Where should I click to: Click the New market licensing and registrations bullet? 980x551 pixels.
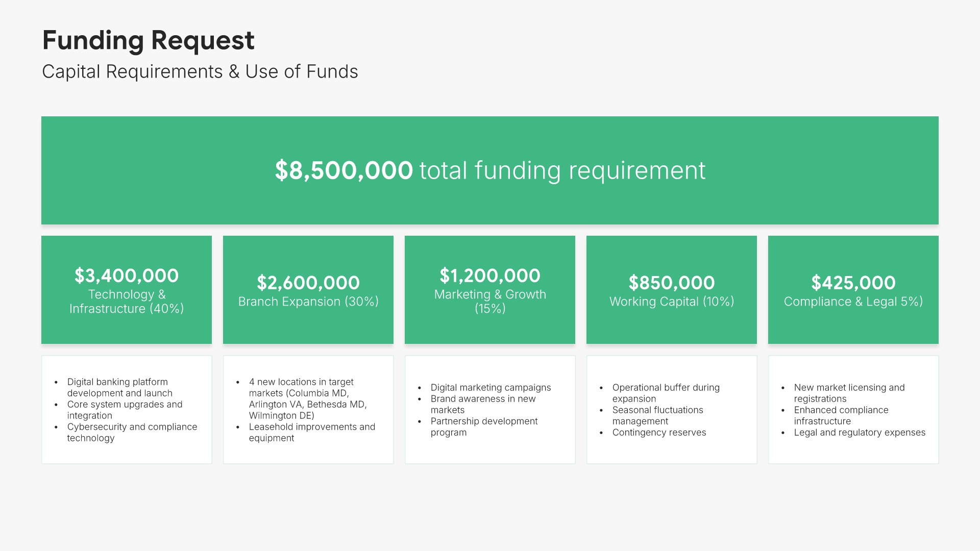(x=849, y=393)
